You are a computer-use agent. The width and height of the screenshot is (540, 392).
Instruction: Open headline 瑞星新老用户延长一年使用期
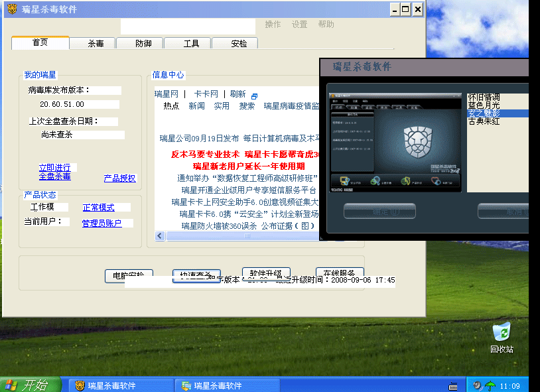click(x=249, y=166)
